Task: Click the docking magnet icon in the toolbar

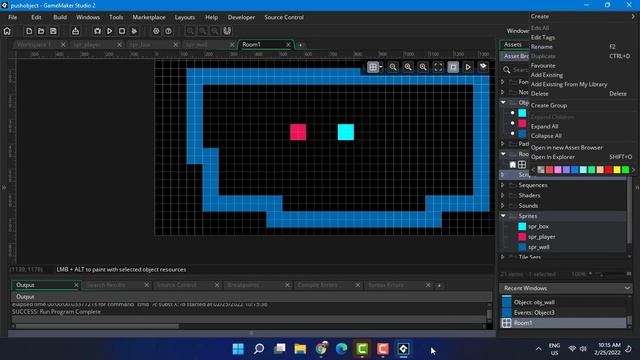Action: 227,31
